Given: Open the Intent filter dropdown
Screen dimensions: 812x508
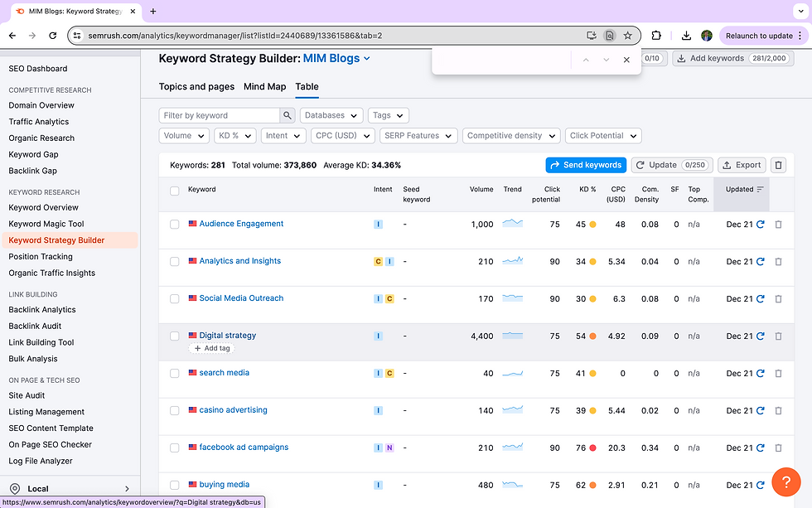Looking at the screenshot, I should point(283,136).
